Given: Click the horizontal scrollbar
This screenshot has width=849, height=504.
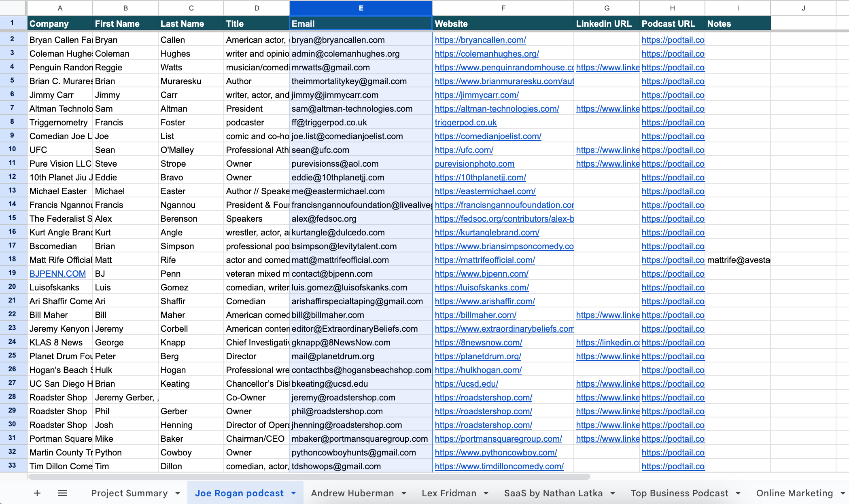Looking at the screenshot, I should coord(309,476).
